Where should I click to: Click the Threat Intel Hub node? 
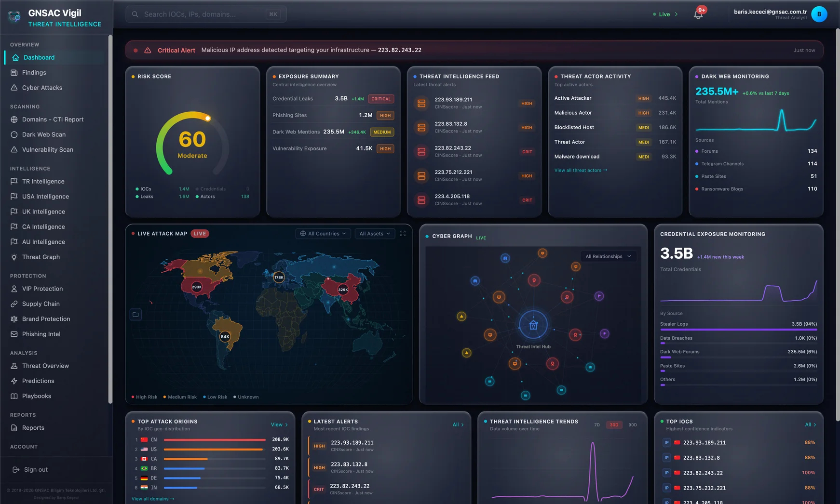pos(533,325)
